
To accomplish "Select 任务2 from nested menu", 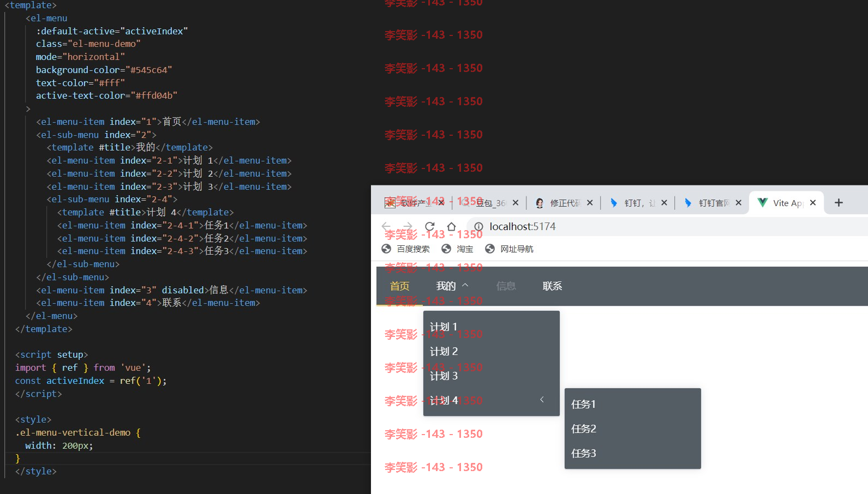I will 633,429.
